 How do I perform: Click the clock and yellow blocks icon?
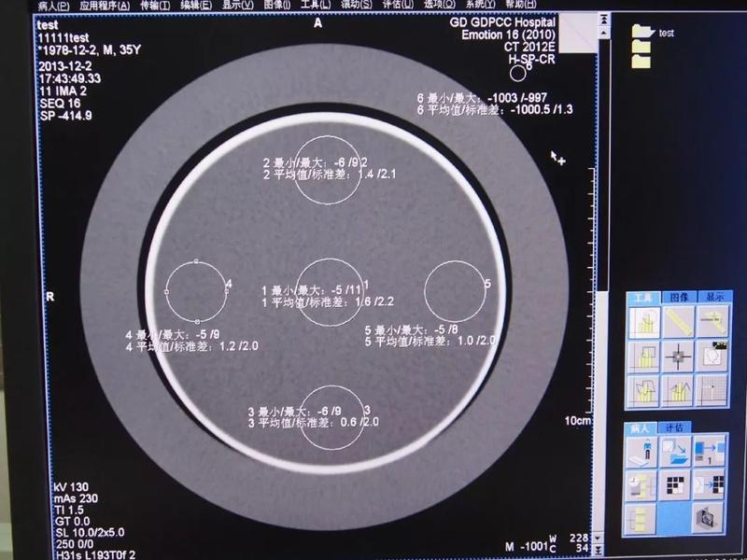pos(641,485)
